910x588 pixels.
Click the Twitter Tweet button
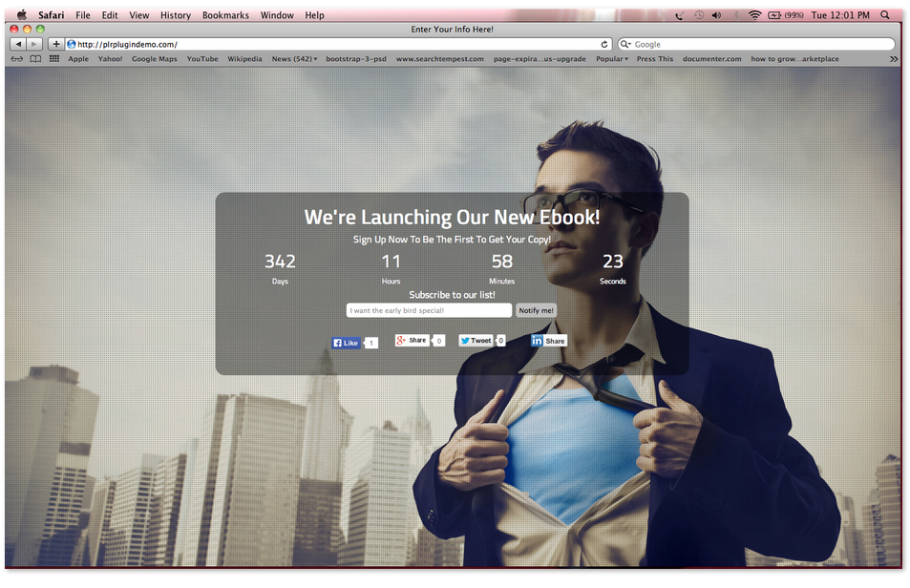(476, 340)
